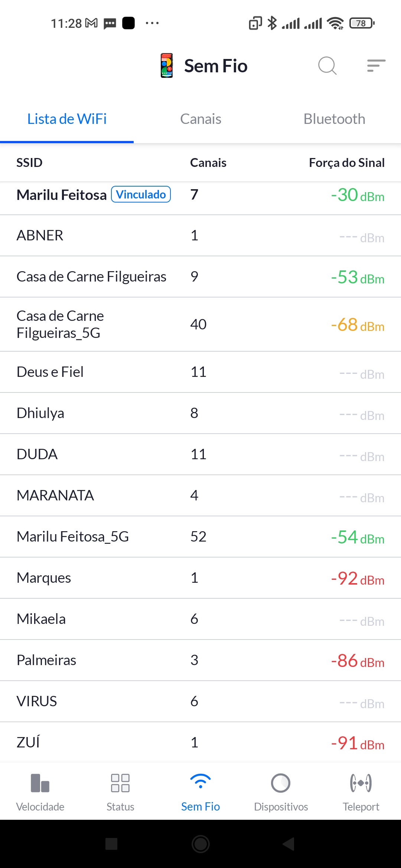Open the sort/filter lines icon

pos(376,66)
